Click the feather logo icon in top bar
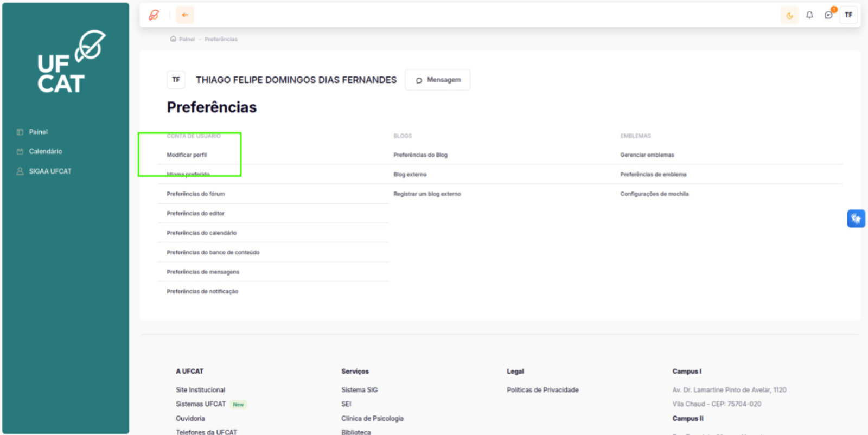The height and width of the screenshot is (435, 868). coord(154,15)
